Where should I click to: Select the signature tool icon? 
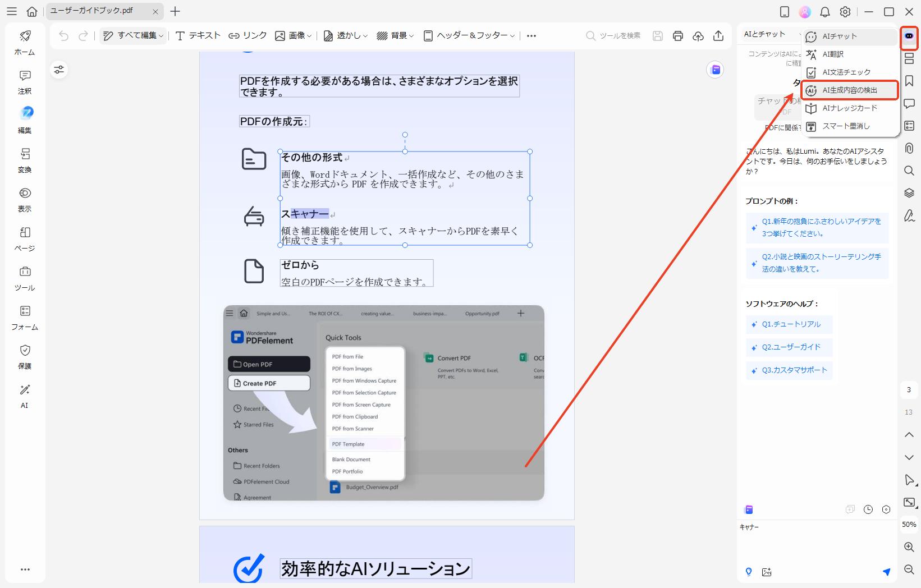pos(909,215)
